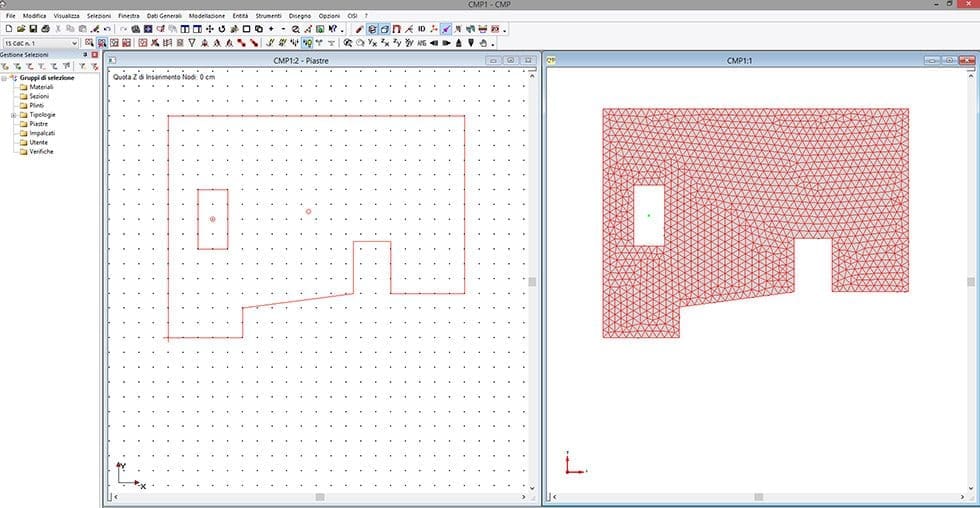Click the Undo arrow icon
The width and height of the screenshot is (980, 508).
click(x=107, y=29)
